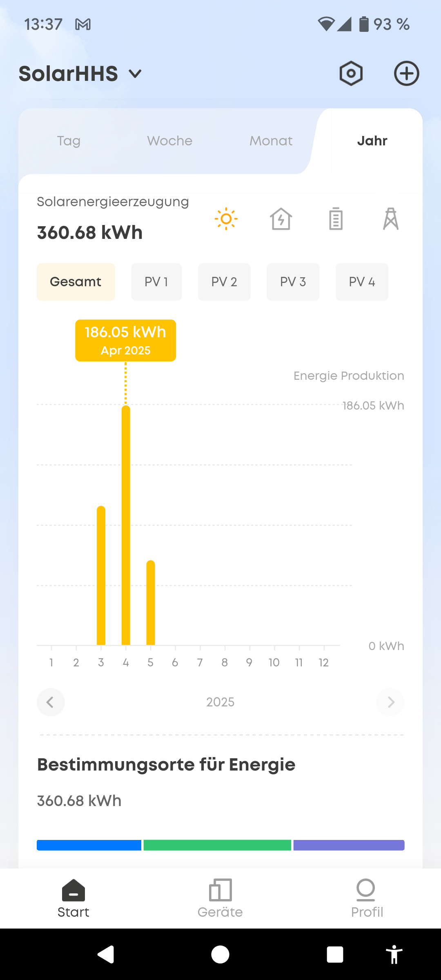Toggle the PV 1 filter chip
The height and width of the screenshot is (980, 441).
click(156, 282)
